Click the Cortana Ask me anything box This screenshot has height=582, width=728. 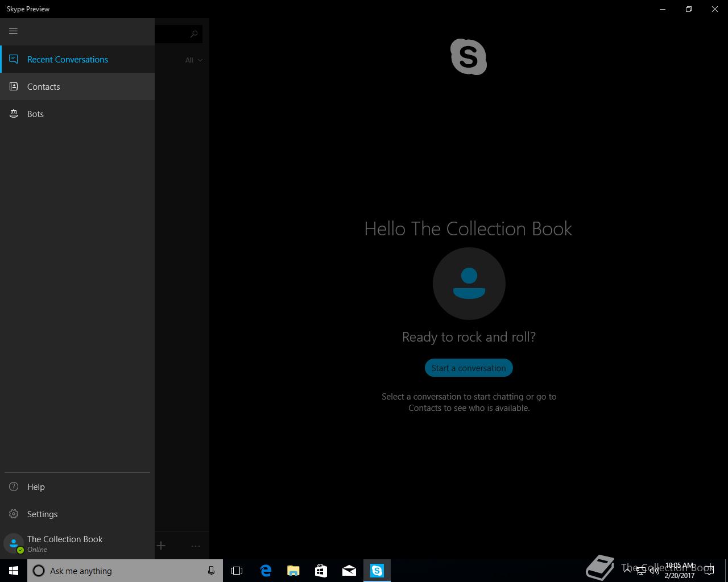pyautogui.click(x=125, y=571)
